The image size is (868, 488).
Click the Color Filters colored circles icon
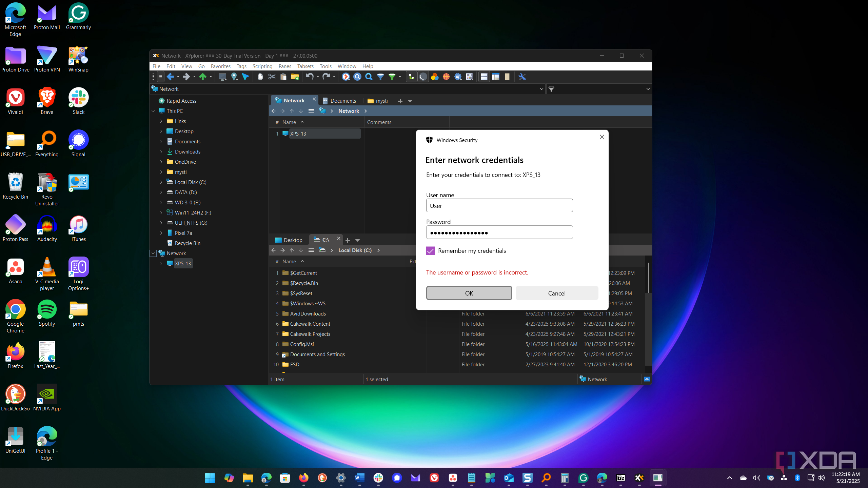(435, 77)
